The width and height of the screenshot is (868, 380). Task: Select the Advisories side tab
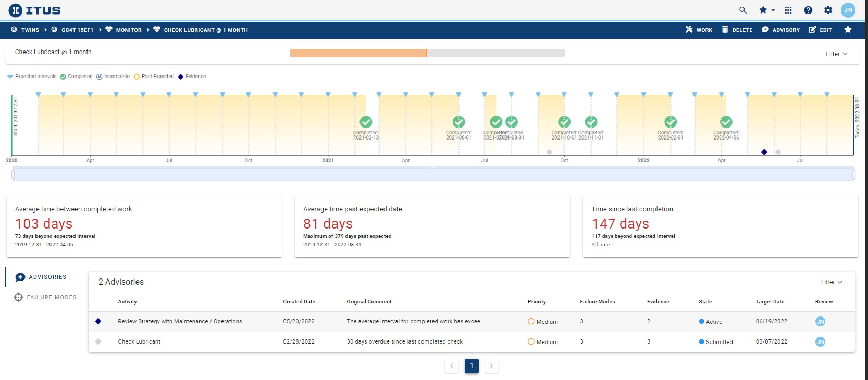coord(41,277)
